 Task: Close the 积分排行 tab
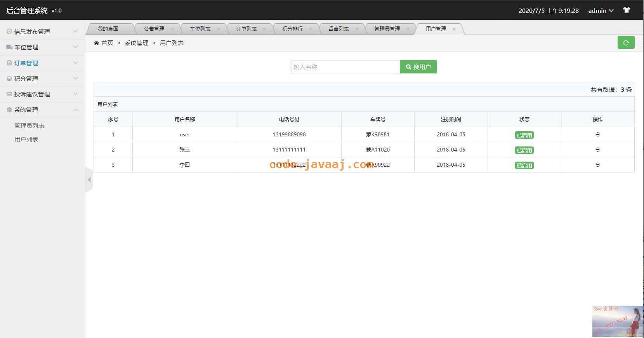[311, 29]
